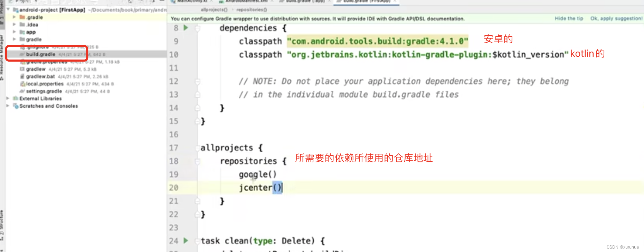This screenshot has width=644, height=252.
Task: Fold the repositories block at line 18
Action: pos(198,161)
